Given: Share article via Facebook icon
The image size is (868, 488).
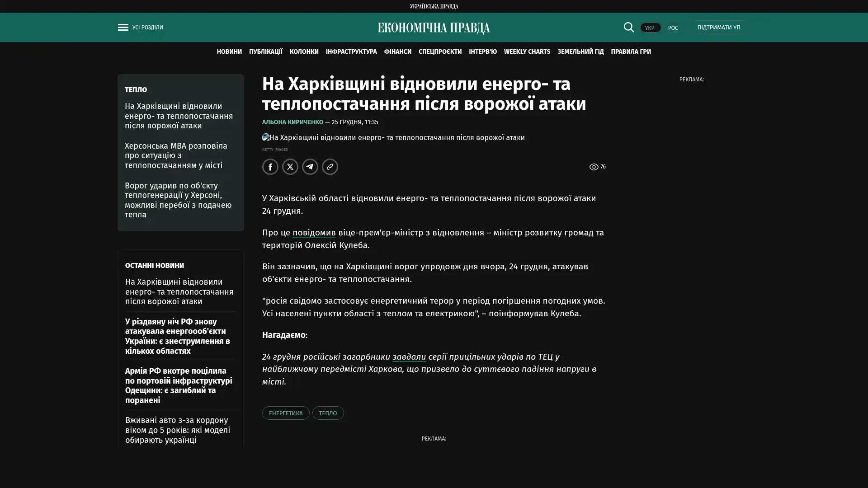Looking at the screenshot, I should pos(270,167).
